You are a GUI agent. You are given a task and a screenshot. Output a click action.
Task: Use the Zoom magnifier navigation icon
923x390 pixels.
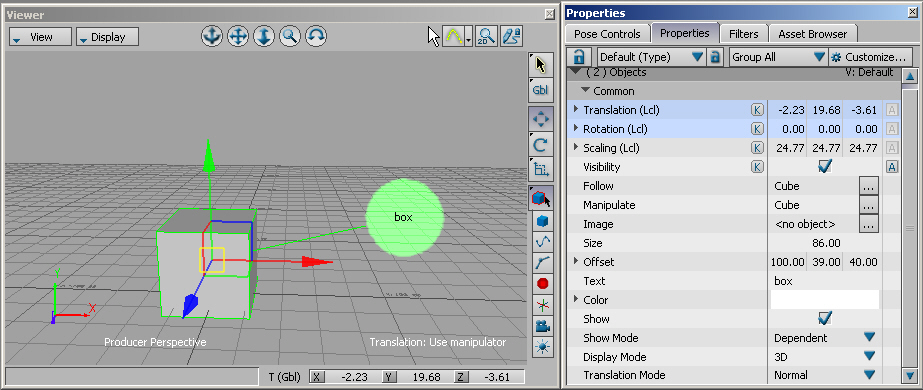290,36
